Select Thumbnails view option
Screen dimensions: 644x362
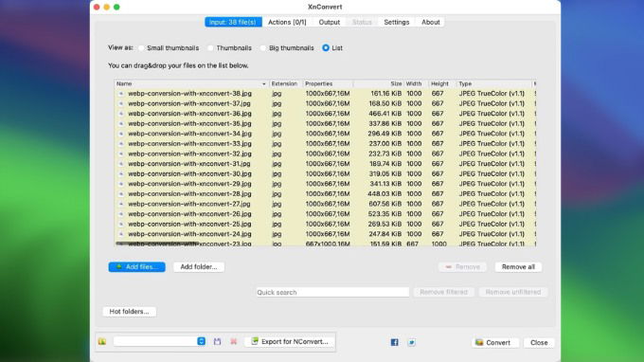tap(210, 48)
